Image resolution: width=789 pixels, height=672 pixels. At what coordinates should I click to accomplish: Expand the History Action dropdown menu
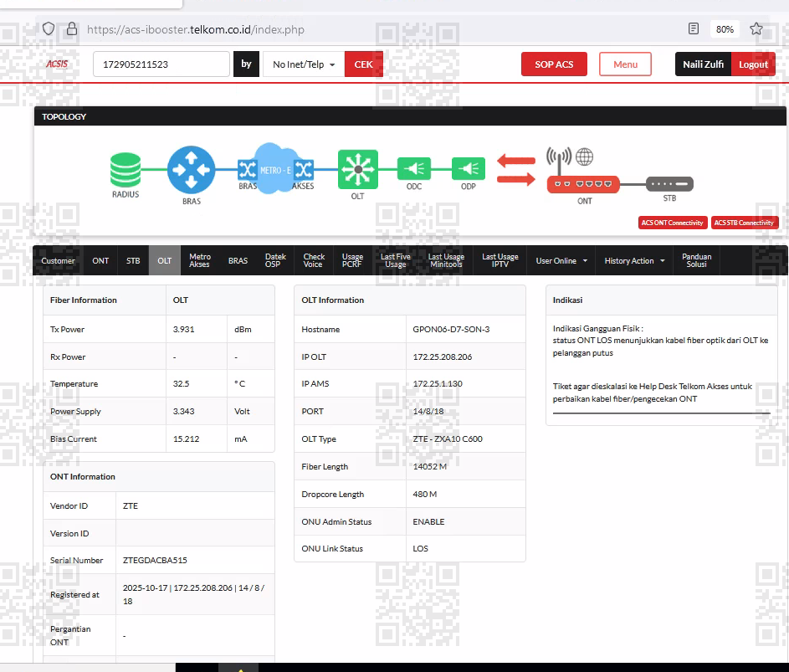[634, 261]
